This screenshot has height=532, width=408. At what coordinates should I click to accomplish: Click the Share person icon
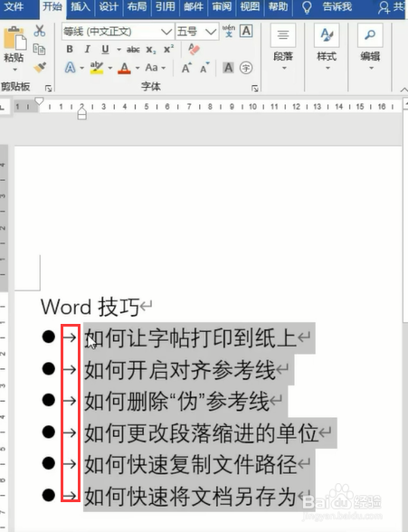[x=384, y=7]
